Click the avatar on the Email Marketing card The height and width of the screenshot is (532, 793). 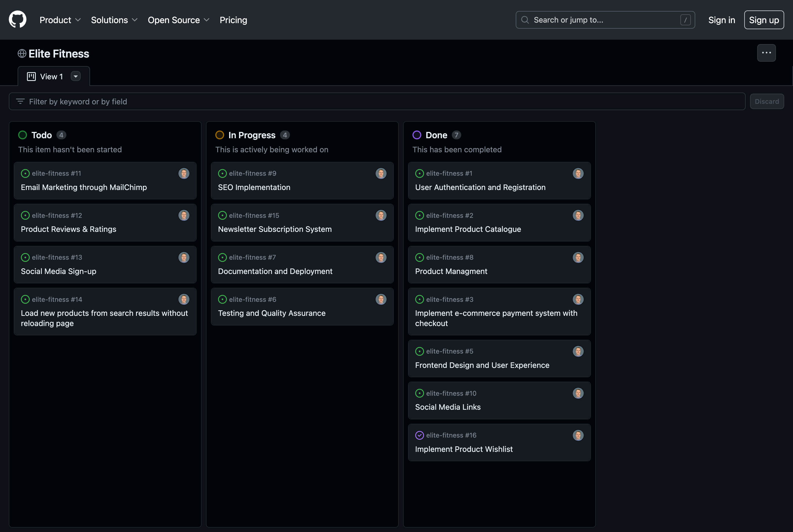(184, 173)
